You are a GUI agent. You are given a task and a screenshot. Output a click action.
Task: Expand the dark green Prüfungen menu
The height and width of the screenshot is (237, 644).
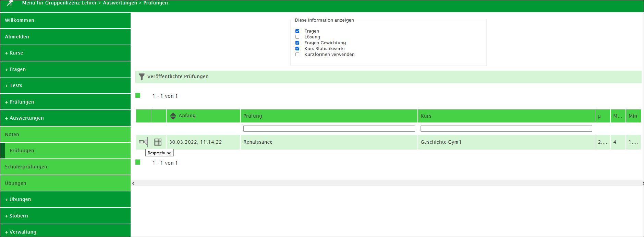(x=65, y=102)
